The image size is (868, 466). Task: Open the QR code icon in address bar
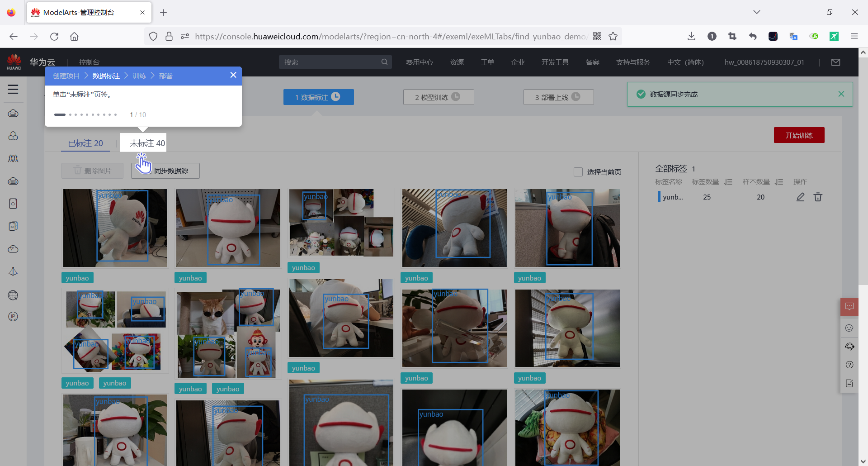pos(597,36)
